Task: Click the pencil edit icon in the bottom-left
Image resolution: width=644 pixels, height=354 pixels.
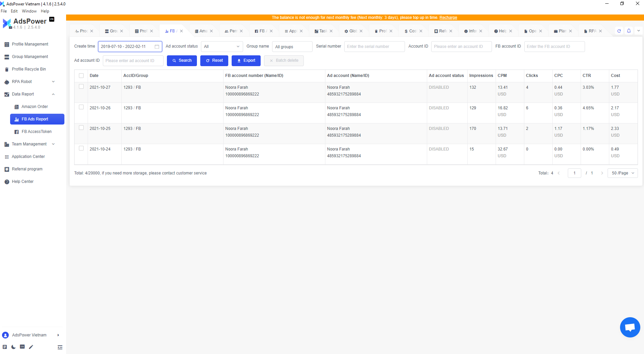Action: point(31,347)
